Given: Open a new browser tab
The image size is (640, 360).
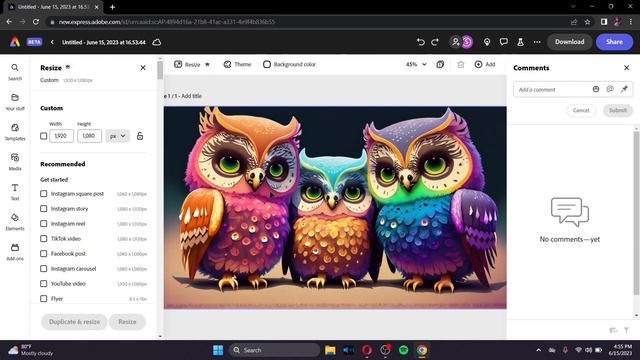Looking at the screenshot, I should 112,7.
